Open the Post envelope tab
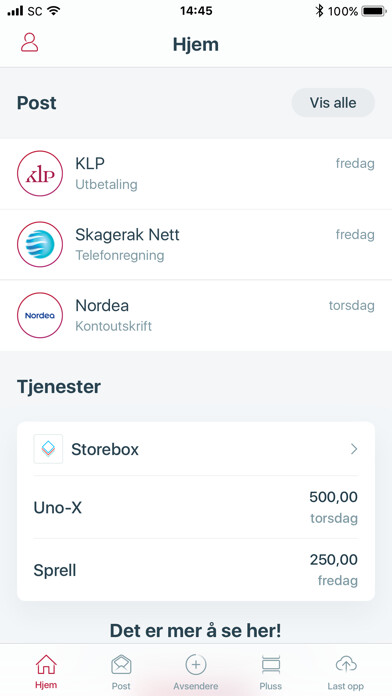 pos(121,665)
